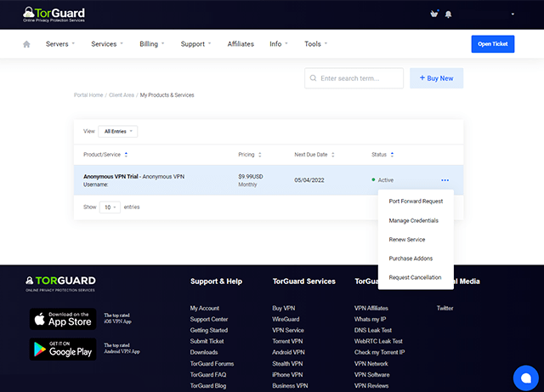
Task: Open VPN Reviews footer link
Action: 371,386
